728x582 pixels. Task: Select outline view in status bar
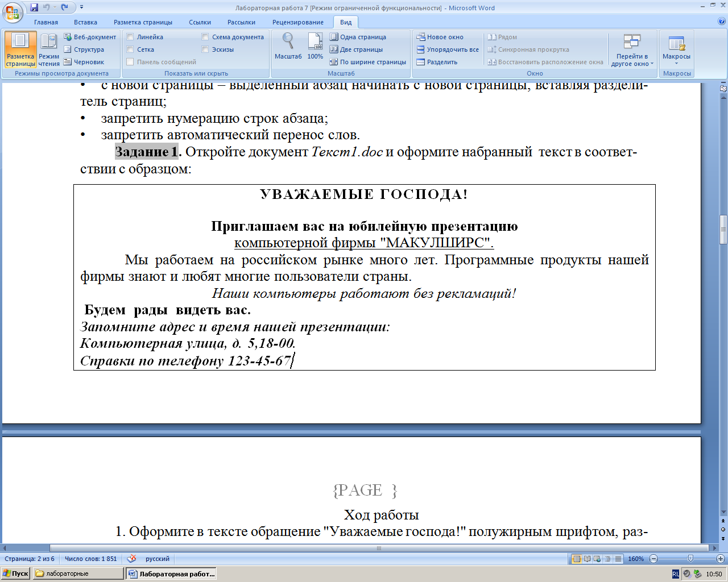pyautogui.click(x=607, y=559)
